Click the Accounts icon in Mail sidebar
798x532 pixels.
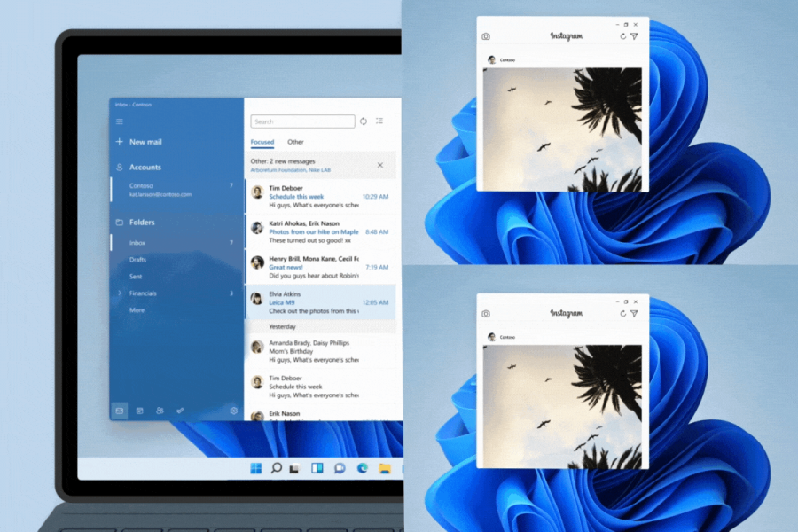click(x=118, y=167)
